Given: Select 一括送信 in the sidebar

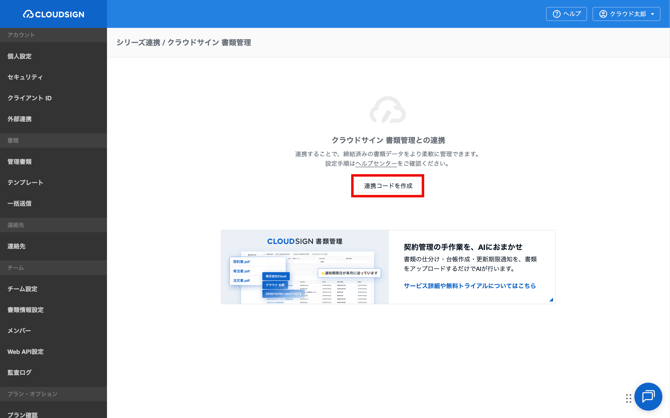Looking at the screenshot, I should coord(19,203).
